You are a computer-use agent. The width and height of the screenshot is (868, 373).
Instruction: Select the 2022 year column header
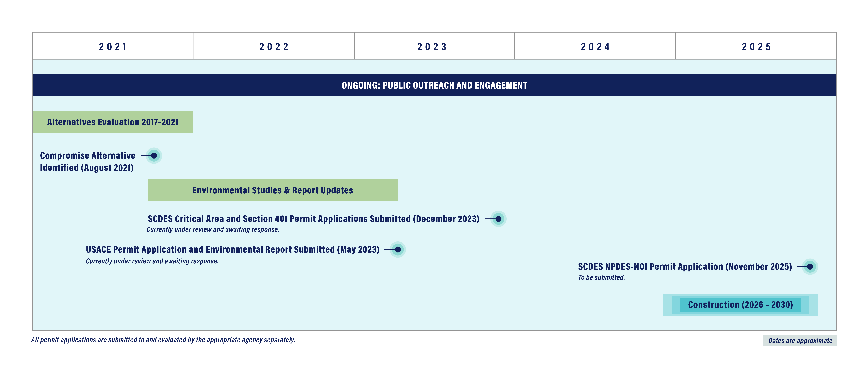coord(274,47)
